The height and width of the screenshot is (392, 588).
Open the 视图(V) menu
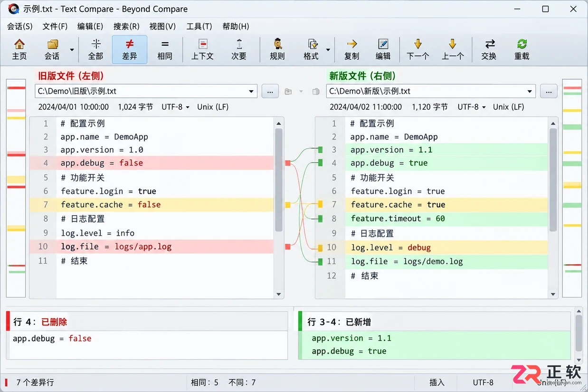click(x=162, y=26)
